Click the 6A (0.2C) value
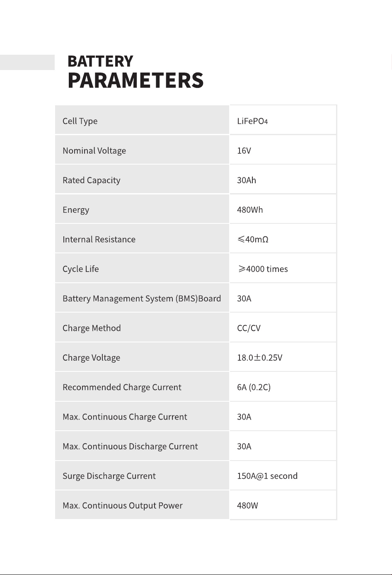This screenshot has height=575, width=392. pos(254,387)
